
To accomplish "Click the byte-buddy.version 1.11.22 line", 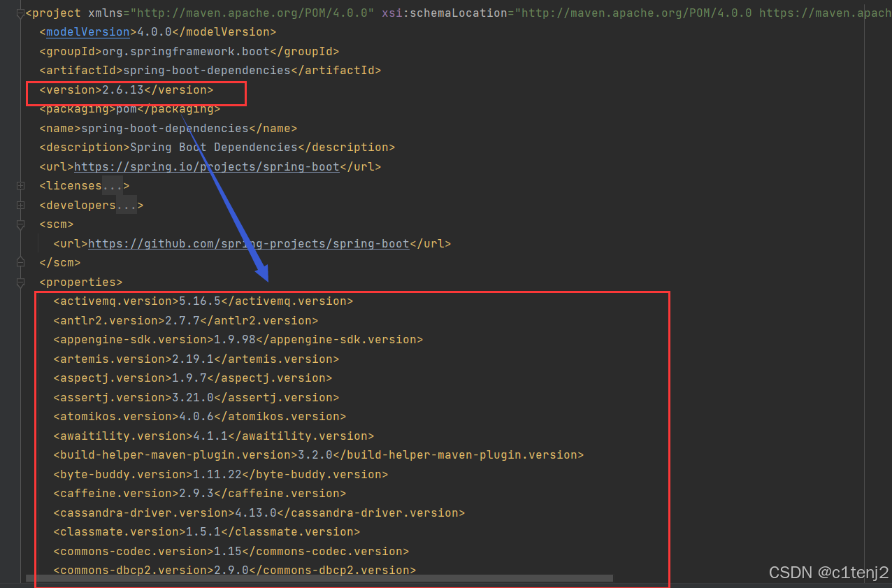I will click(221, 475).
